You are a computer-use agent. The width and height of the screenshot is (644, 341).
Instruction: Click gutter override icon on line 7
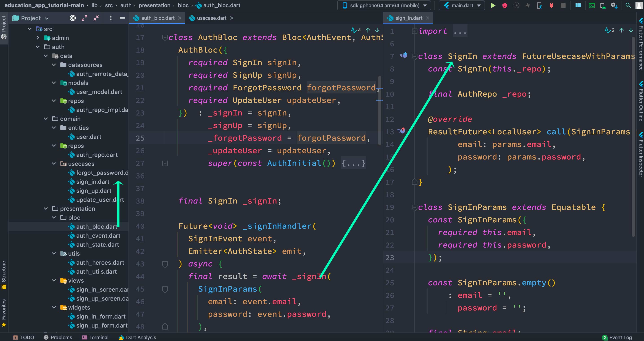click(403, 55)
